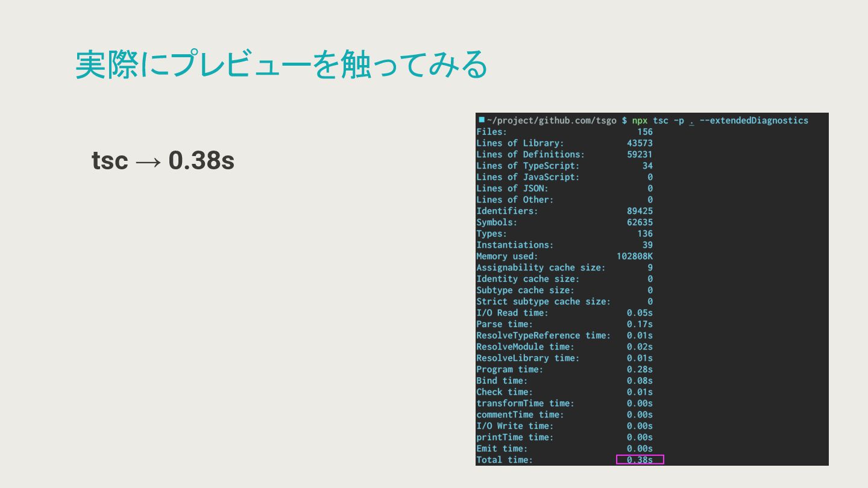Click 'transformTime time:' label
Image resolution: width=868 pixels, height=488 pixels.
click(525, 403)
